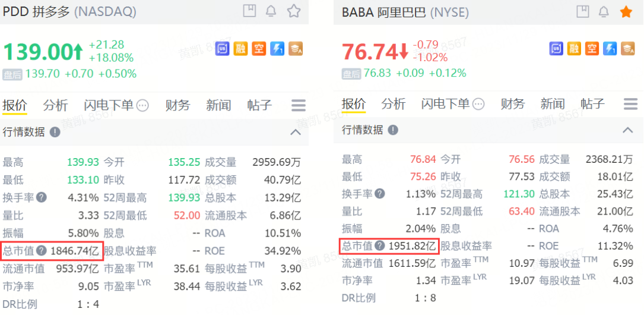Click PDD 总市值 value 1846.74亿
644x315 pixels.
tap(75, 251)
